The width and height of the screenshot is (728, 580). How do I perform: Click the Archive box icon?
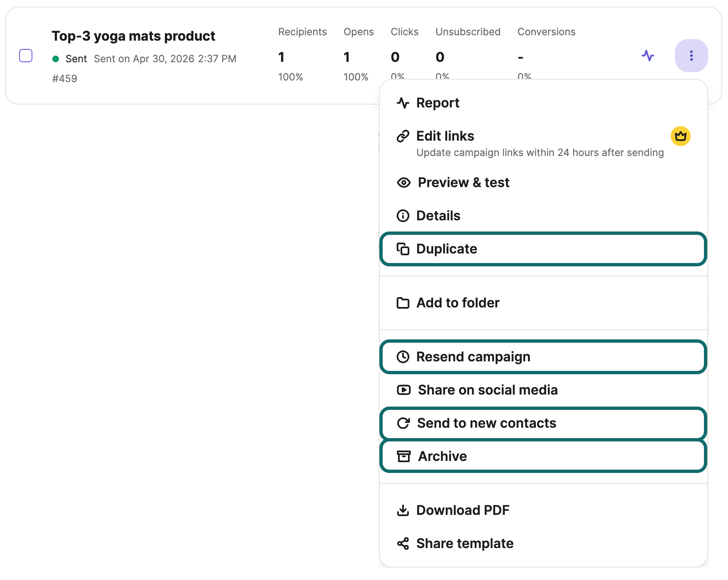tap(403, 456)
